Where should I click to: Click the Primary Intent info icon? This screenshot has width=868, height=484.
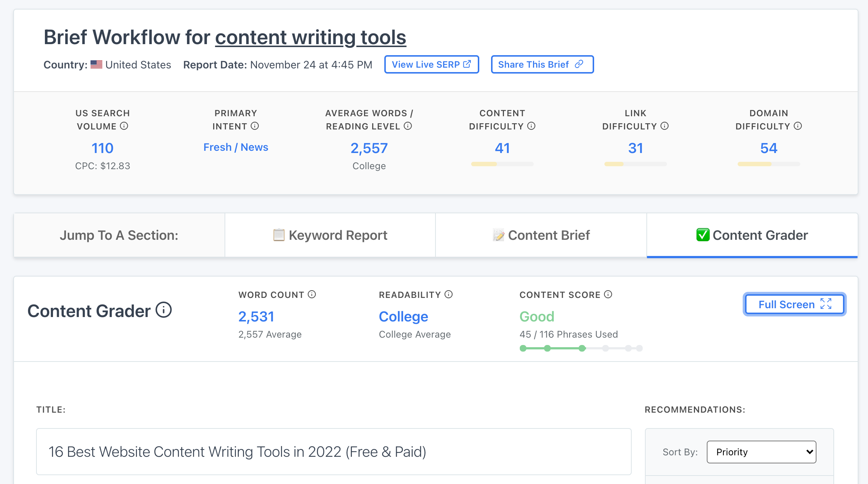point(255,126)
